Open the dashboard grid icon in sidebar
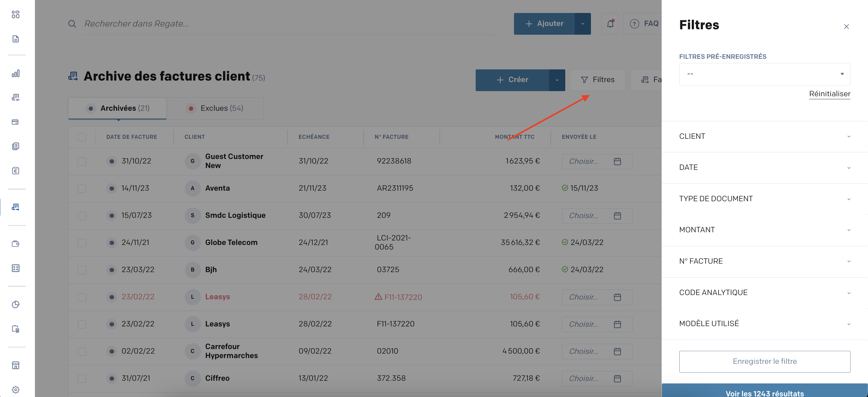 pos(15,14)
